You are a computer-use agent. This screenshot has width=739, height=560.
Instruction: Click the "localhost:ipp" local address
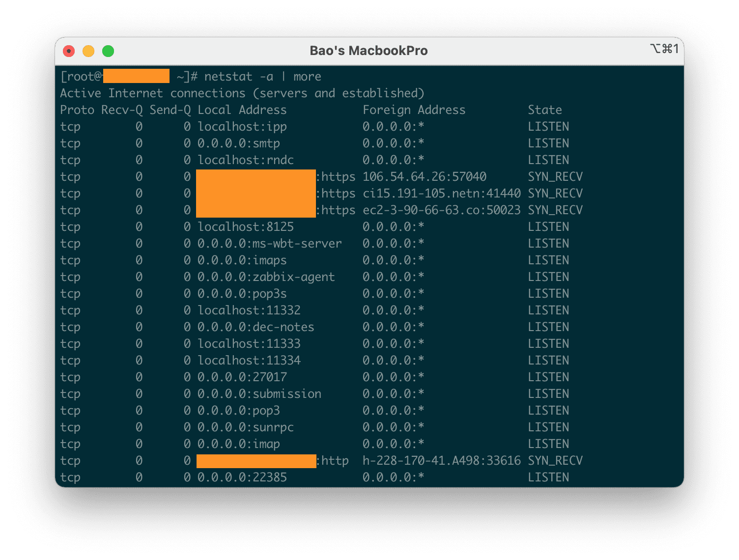click(242, 127)
